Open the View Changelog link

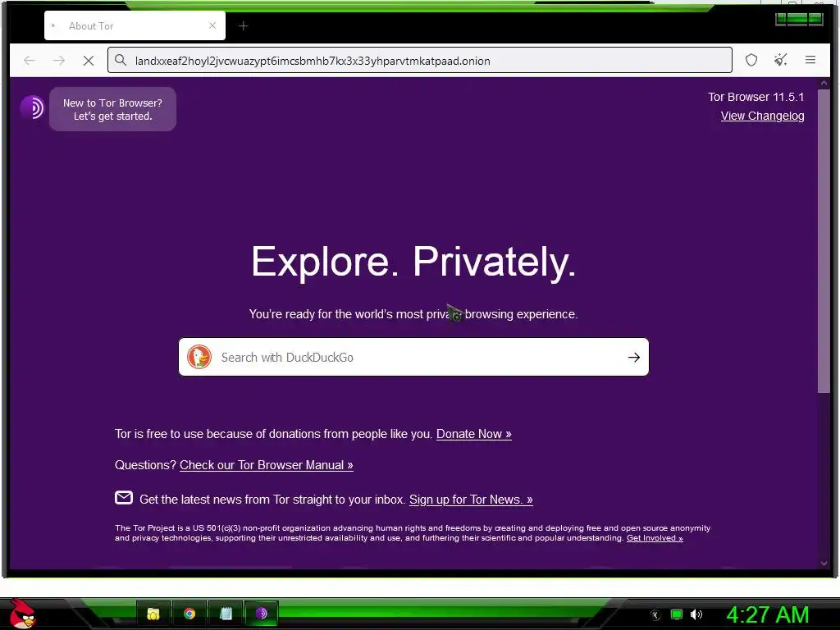[762, 116]
